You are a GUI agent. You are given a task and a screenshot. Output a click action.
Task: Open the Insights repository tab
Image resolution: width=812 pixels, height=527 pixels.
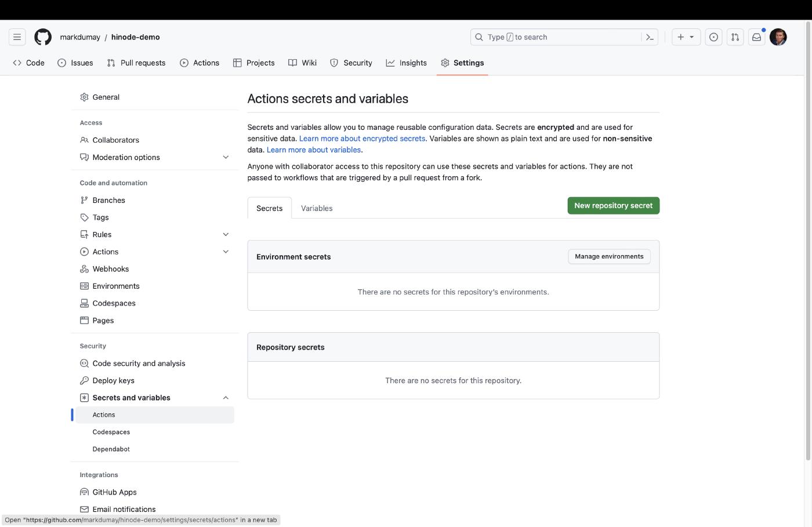tap(407, 63)
